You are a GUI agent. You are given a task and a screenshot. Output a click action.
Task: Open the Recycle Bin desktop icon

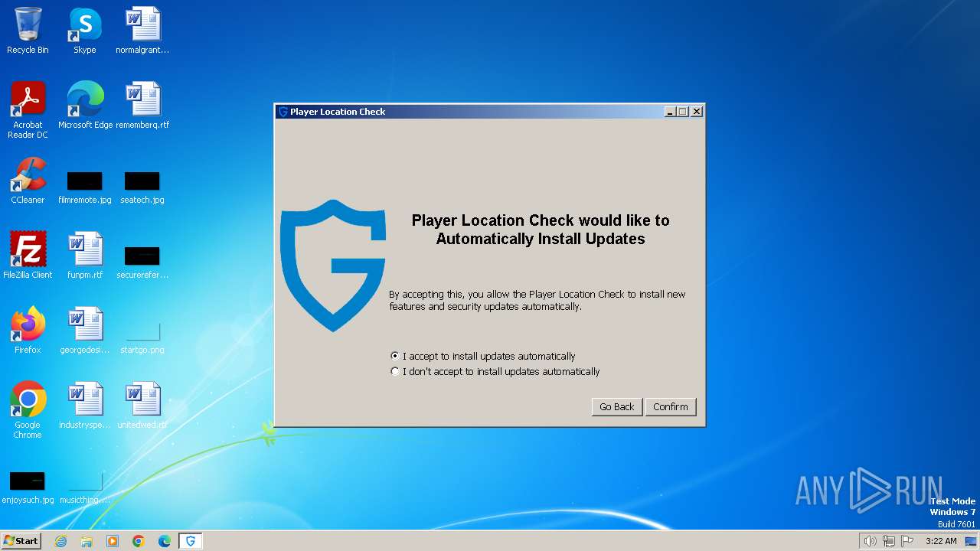point(28,31)
